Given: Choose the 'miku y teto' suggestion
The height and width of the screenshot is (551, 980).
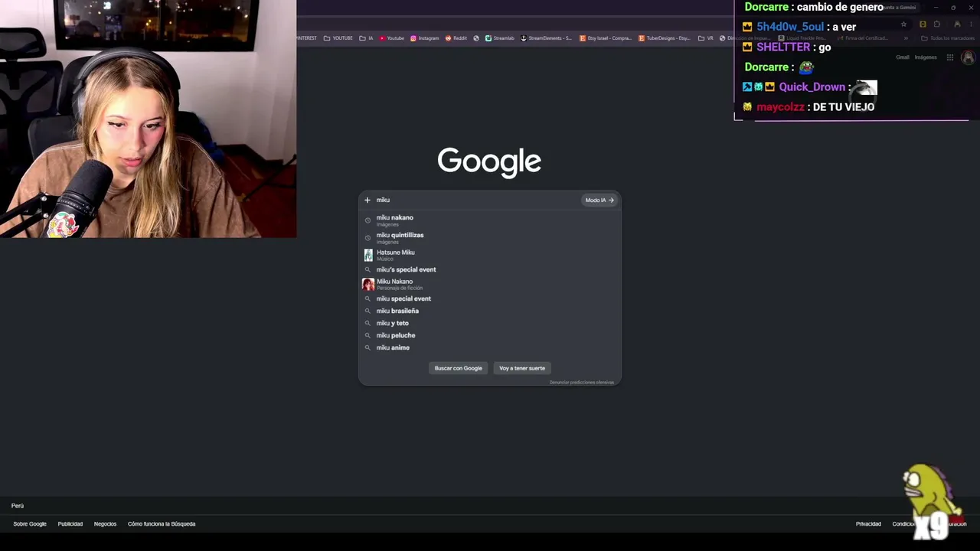Looking at the screenshot, I should tap(490, 323).
